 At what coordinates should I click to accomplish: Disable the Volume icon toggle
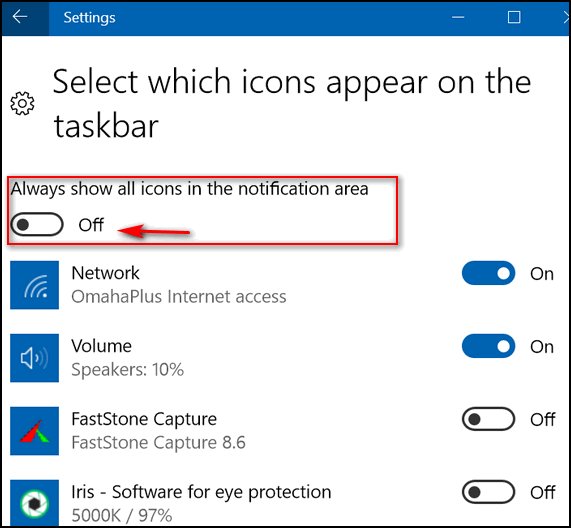click(x=488, y=346)
